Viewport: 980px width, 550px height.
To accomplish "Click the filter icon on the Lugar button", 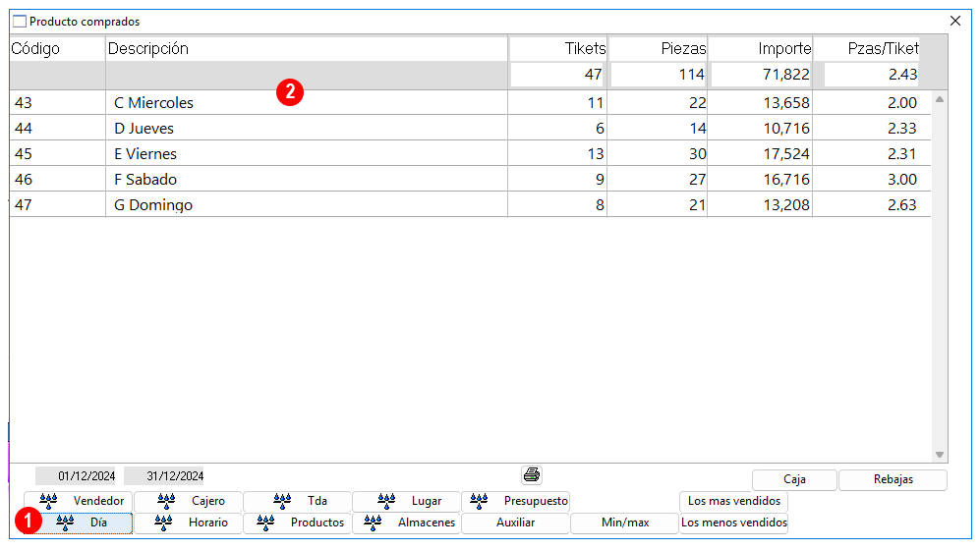I will tap(386, 501).
